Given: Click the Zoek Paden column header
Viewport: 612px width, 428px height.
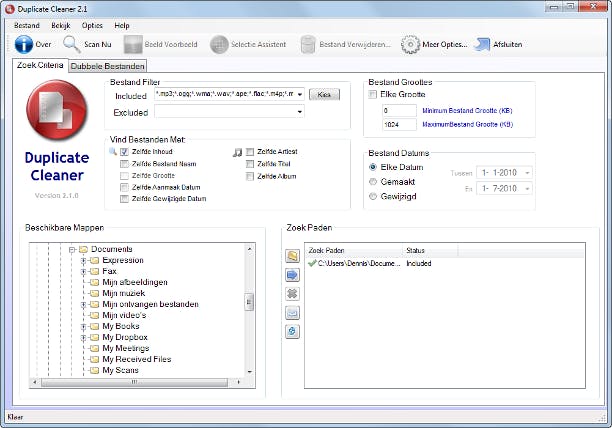Looking at the screenshot, I should 353,250.
